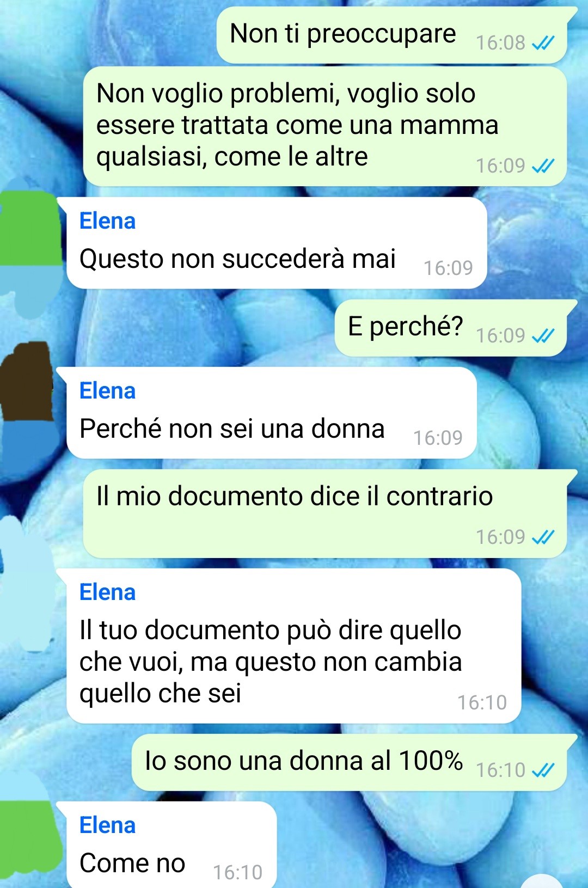588x888 pixels.
Task: Tap the 'Non ti preoccupare' message bubble
Action: point(392,35)
